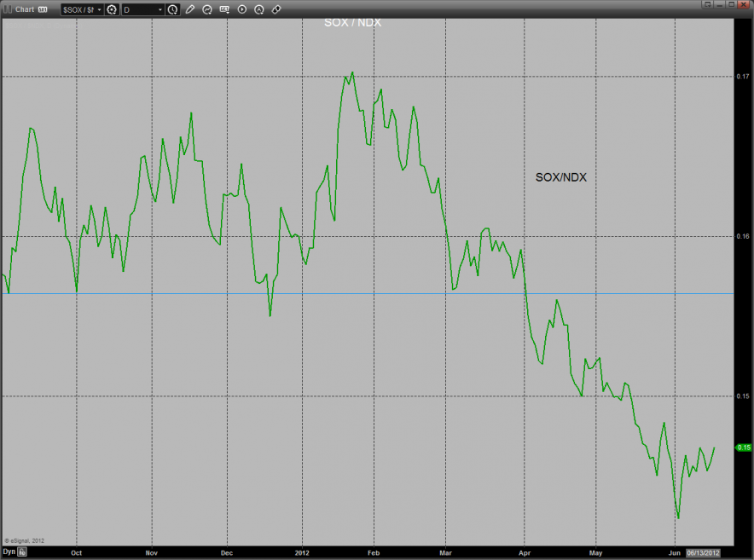This screenshot has width=754, height=560.
Task: Click the refresh studies icon
Action: tap(207, 9)
